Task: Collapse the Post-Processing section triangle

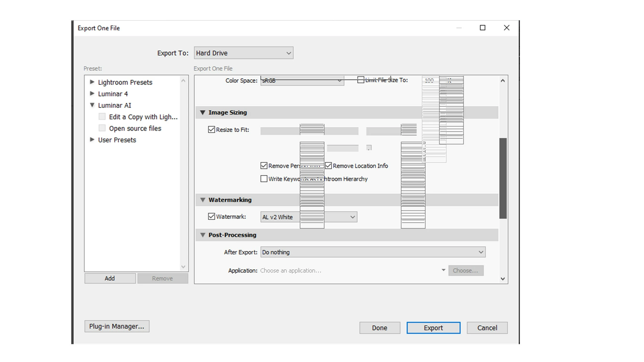Action: pyautogui.click(x=203, y=235)
